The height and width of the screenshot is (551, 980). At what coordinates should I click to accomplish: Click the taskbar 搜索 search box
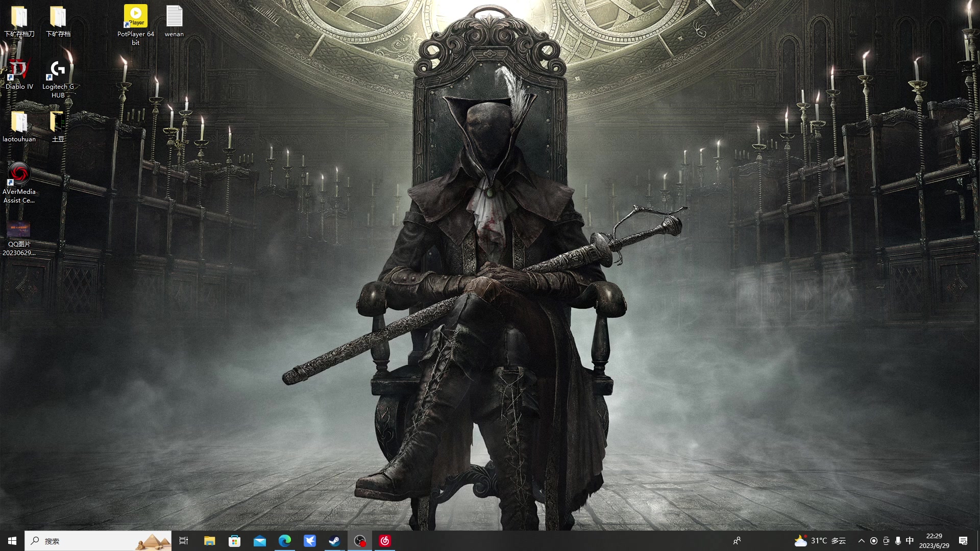(x=98, y=541)
